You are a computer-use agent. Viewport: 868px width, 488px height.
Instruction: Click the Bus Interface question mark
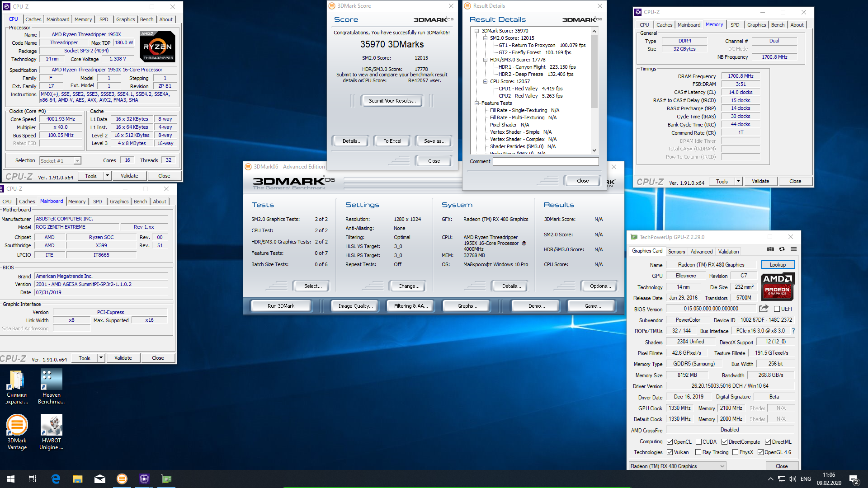point(793,331)
